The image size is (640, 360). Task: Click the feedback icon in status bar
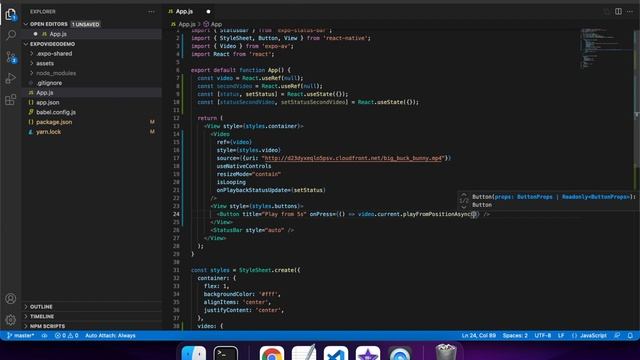617,336
